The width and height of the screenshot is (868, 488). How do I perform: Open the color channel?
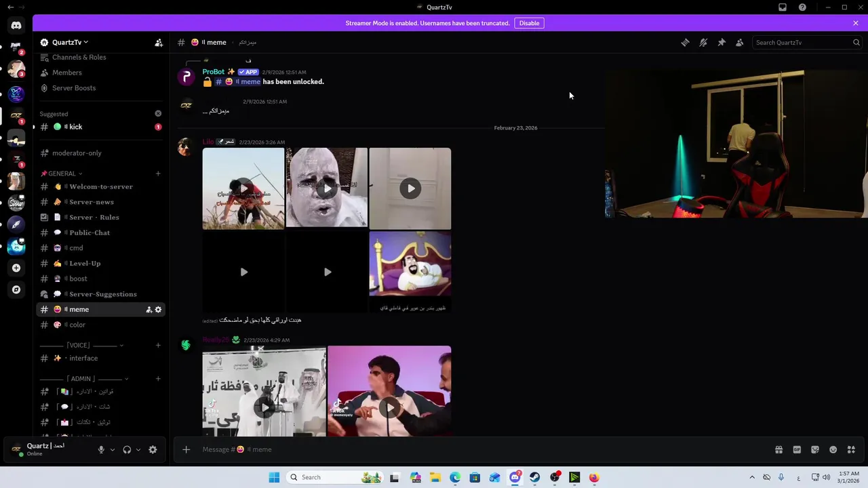102,325
